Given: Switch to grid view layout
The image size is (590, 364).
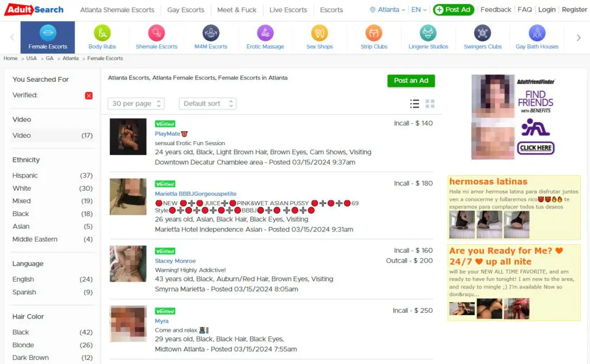Looking at the screenshot, I should pos(430,104).
